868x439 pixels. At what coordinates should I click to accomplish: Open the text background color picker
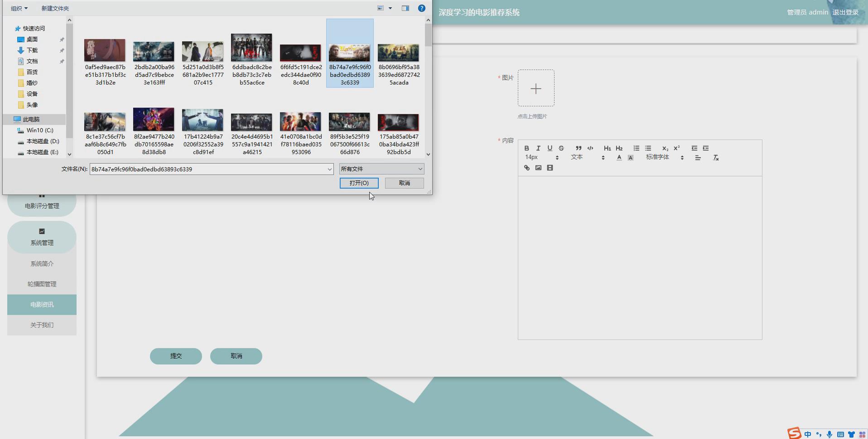631,158
